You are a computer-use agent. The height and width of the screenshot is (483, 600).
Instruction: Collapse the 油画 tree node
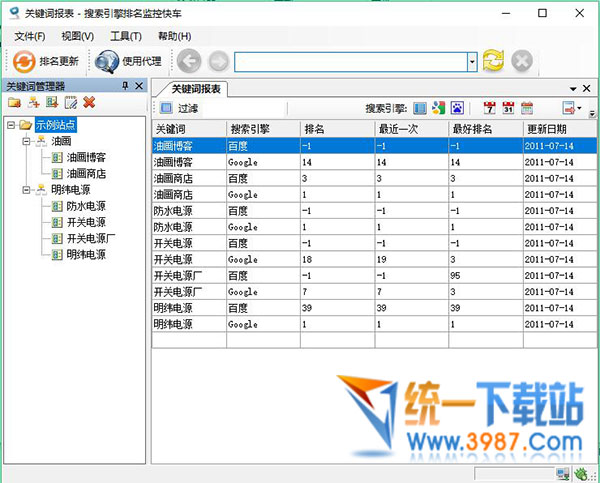(x=27, y=141)
